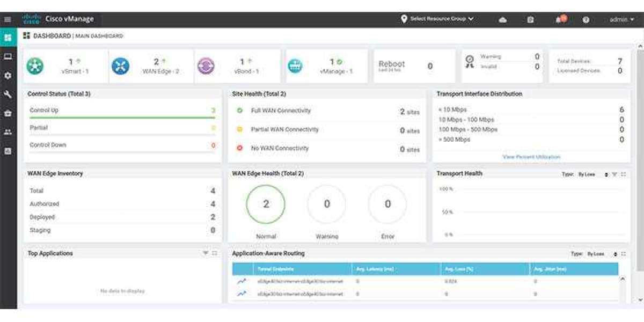Click the View Percent Utilization link
644x322 pixels.
click(531, 157)
